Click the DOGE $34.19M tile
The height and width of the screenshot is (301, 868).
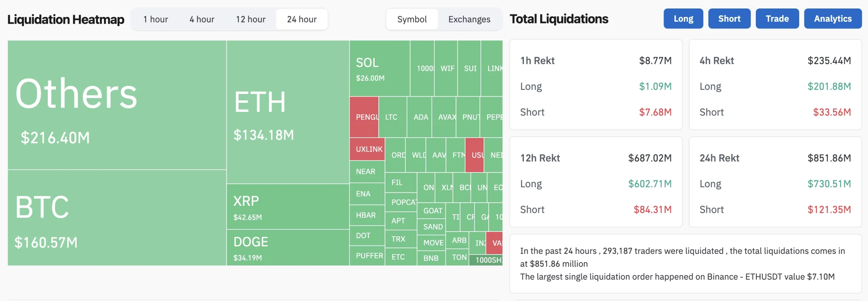288,247
